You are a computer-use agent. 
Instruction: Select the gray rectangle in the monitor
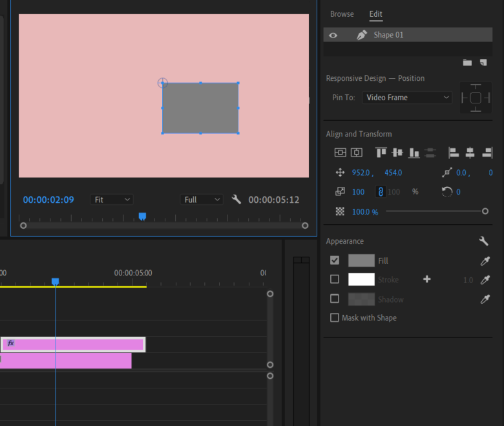[200, 108]
